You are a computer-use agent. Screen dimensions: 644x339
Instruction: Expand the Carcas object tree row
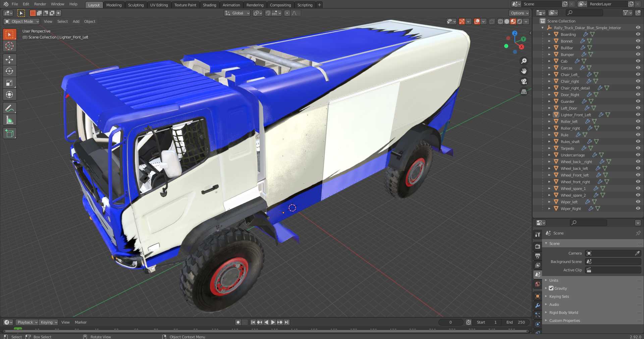click(549, 68)
